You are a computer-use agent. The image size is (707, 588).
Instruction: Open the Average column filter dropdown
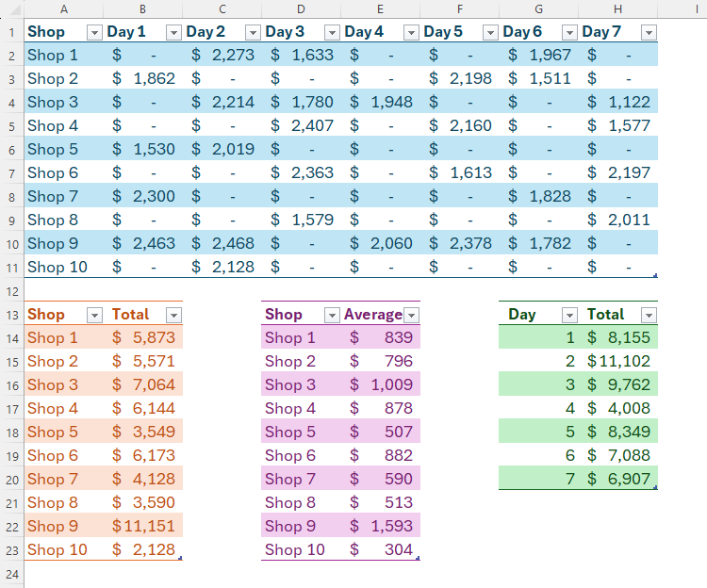coord(411,316)
